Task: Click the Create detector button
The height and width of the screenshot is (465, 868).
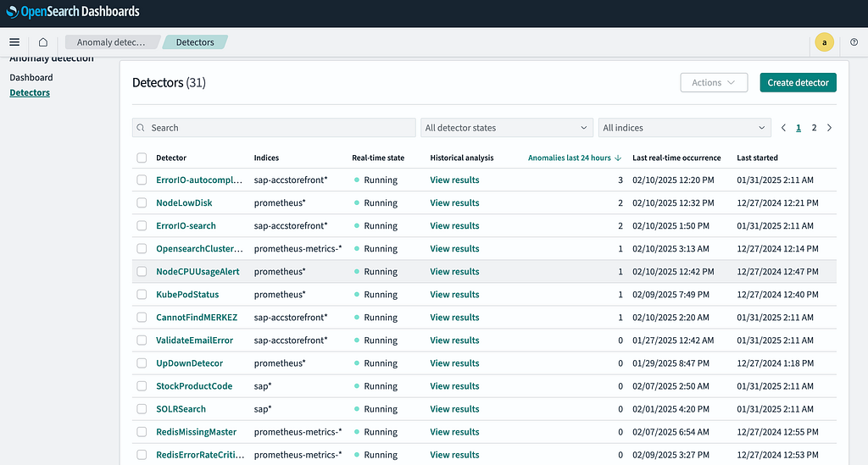Action: pyautogui.click(x=798, y=82)
